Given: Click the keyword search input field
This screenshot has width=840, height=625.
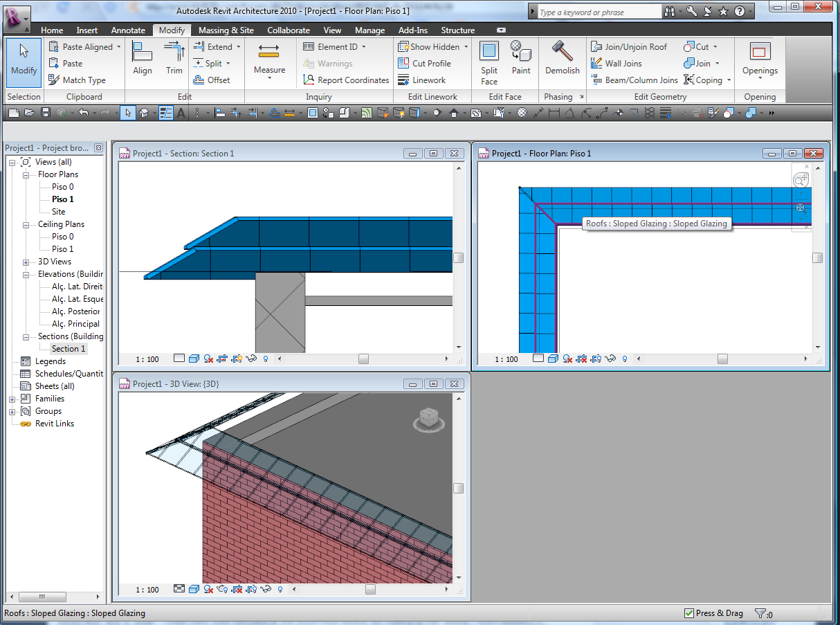Looking at the screenshot, I should pyautogui.click(x=599, y=12).
